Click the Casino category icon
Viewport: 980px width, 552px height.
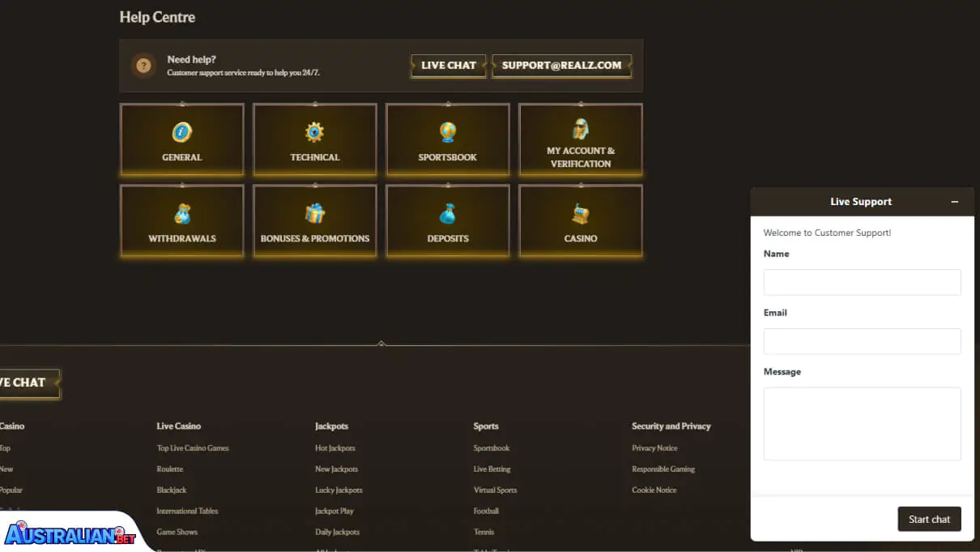tap(580, 212)
